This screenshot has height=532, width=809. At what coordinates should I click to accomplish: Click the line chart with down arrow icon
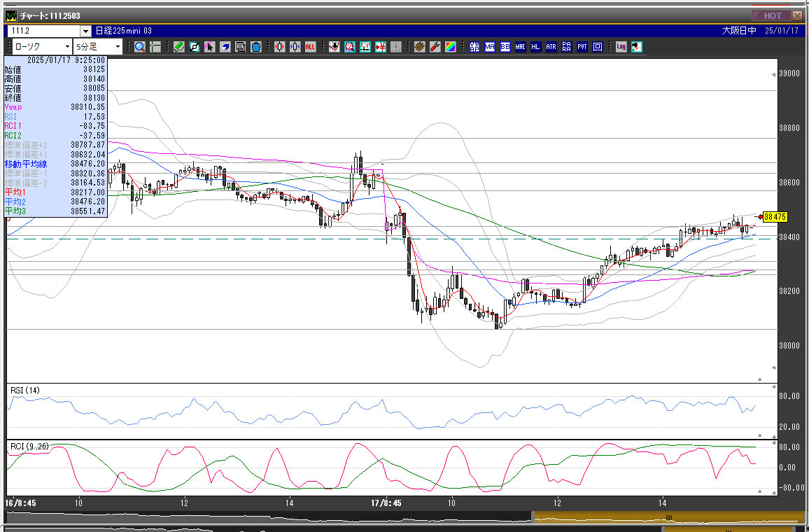tap(335, 47)
